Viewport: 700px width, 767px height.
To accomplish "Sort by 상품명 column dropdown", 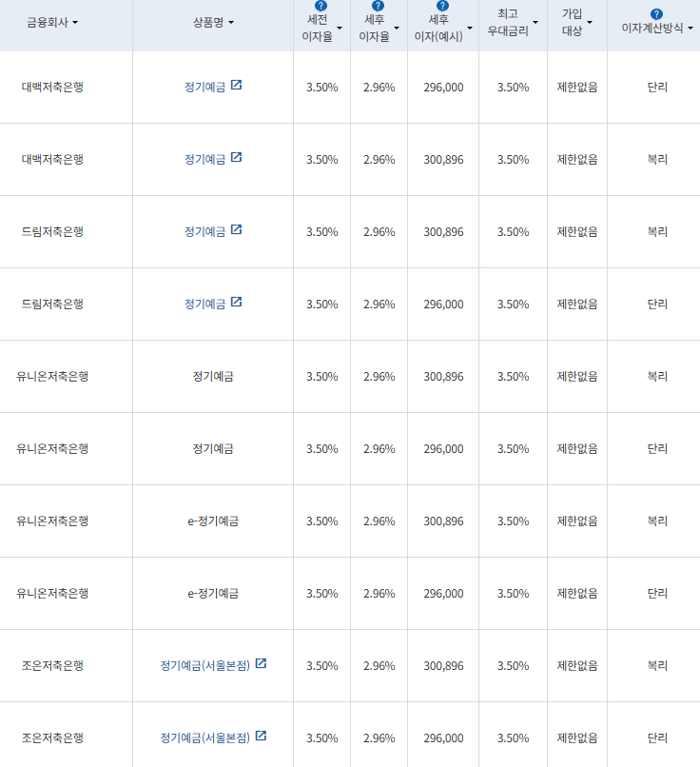I will pos(231,23).
